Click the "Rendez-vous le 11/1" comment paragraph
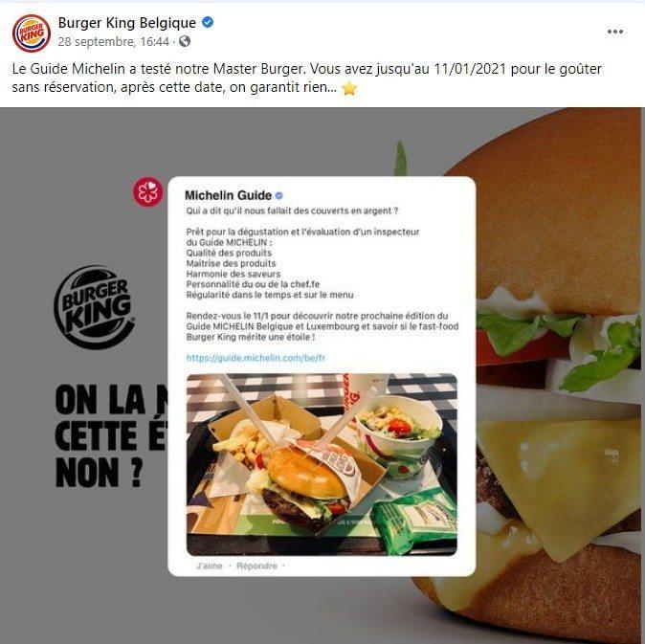645x644 pixels. coord(322,326)
